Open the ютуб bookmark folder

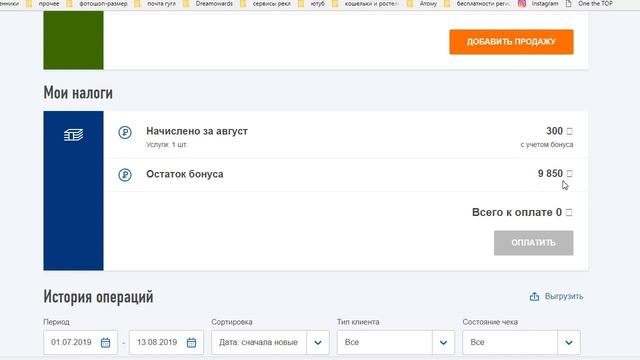(x=311, y=4)
